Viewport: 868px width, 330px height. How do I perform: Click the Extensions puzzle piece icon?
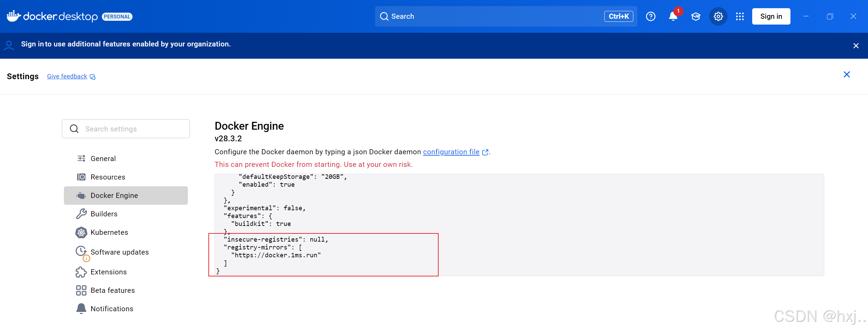(81, 272)
